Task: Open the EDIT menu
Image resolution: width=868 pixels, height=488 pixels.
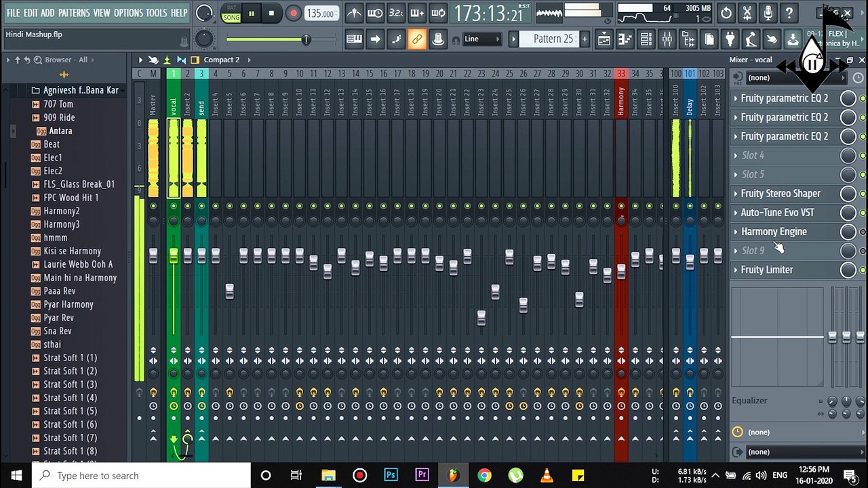Action: click(31, 13)
